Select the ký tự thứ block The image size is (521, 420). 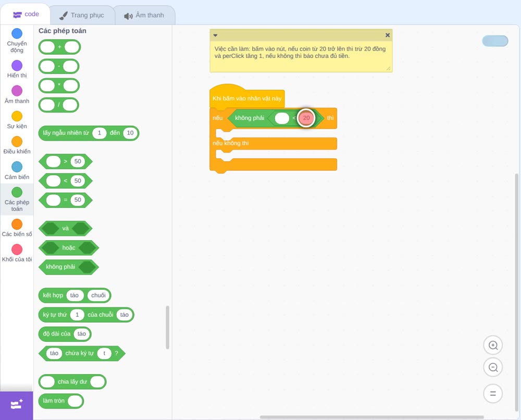86,315
